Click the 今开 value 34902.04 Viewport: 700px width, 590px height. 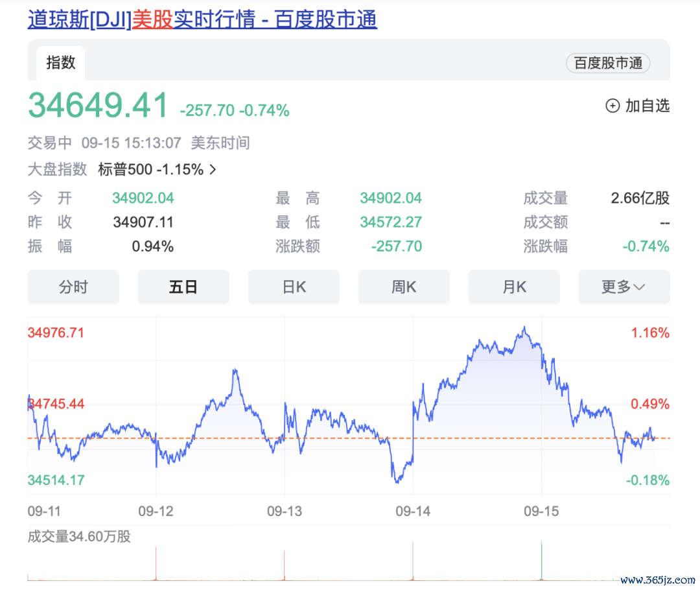pos(143,198)
